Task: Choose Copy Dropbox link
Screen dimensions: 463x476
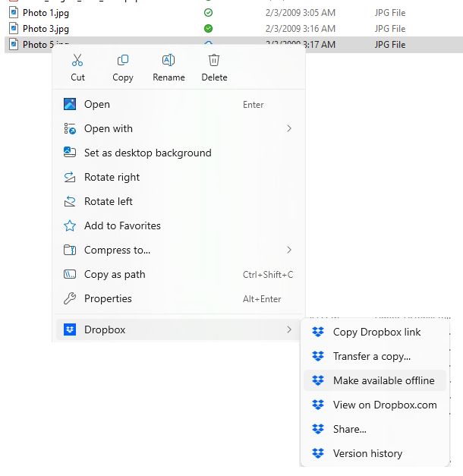Action: [376, 332]
